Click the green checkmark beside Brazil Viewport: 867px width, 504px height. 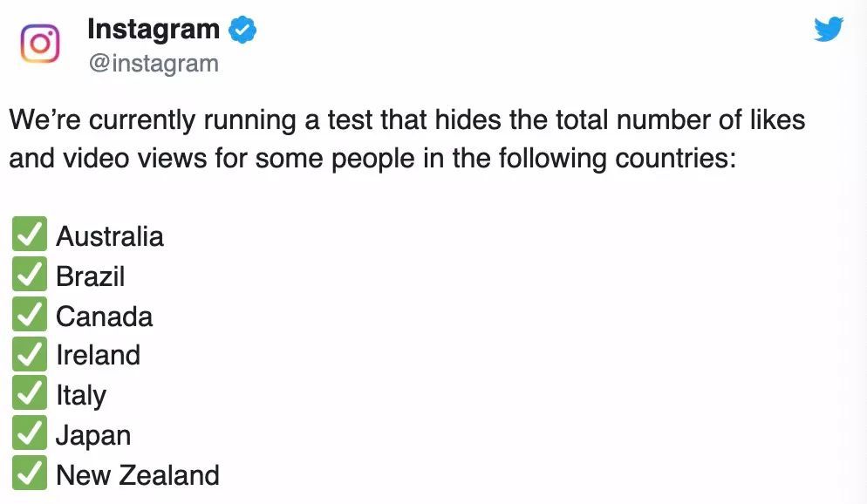[29, 274]
